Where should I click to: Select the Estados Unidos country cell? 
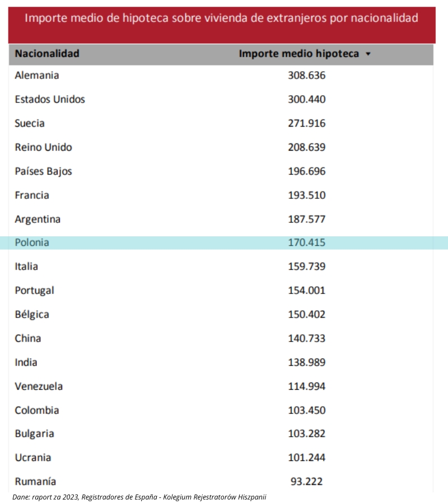pos(50,99)
